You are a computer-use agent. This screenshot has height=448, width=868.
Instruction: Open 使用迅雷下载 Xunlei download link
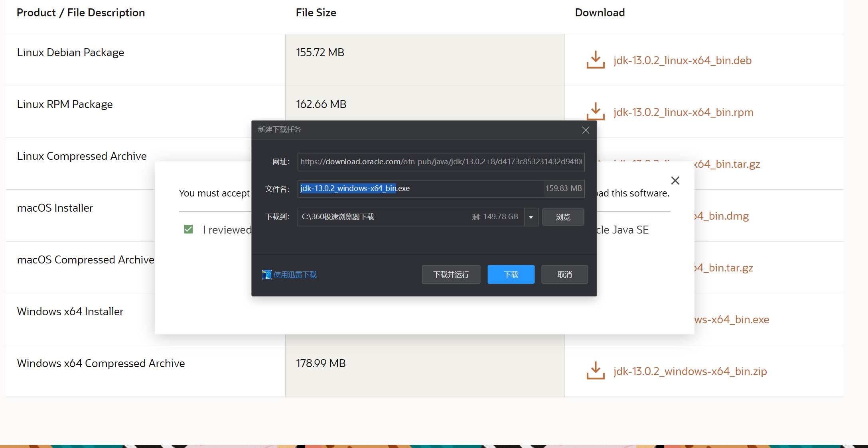point(295,275)
